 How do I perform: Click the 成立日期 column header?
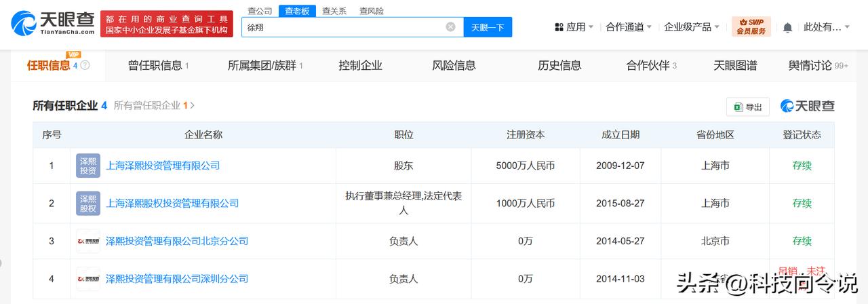coord(620,135)
